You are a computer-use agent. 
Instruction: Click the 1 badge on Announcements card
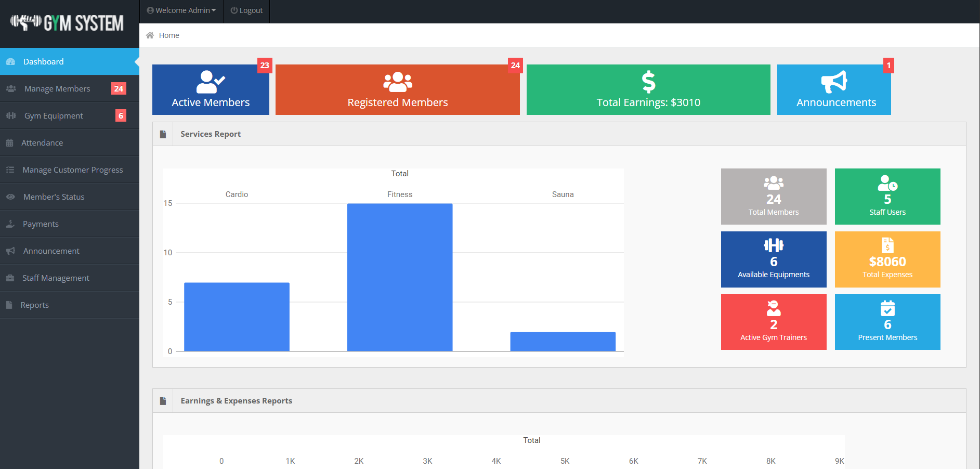coord(888,65)
